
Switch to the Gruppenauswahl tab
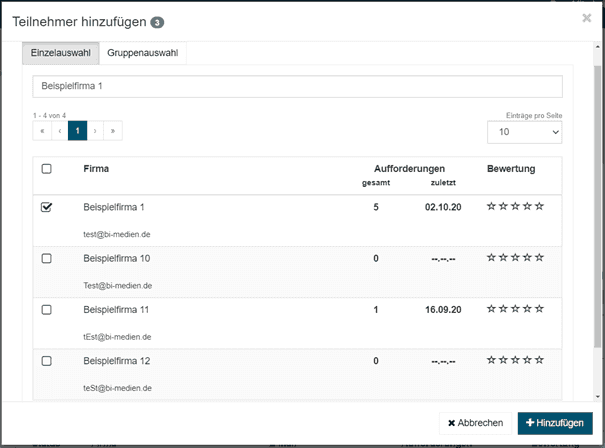(142, 53)
